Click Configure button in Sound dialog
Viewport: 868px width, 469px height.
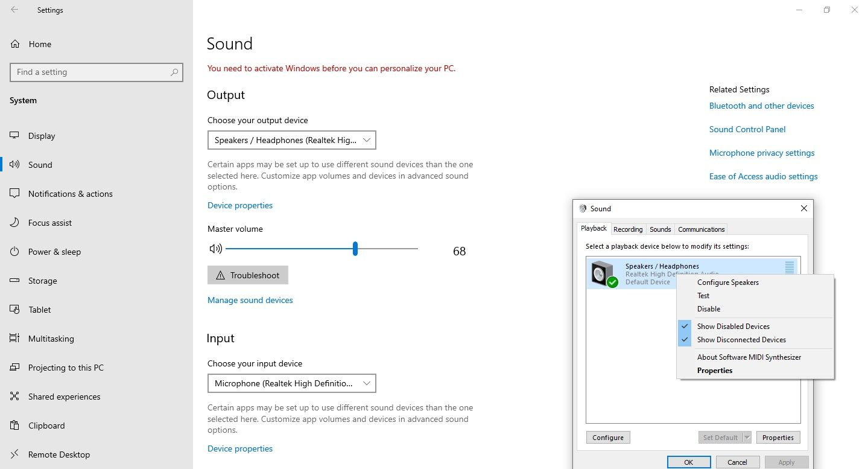(x=608, y=438)
